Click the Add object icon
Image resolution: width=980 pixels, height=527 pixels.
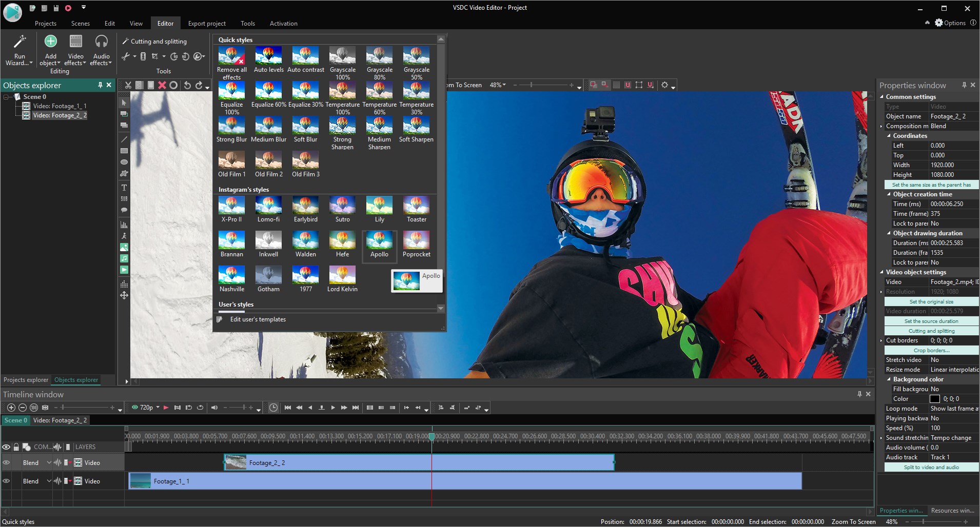coord(50,42)
